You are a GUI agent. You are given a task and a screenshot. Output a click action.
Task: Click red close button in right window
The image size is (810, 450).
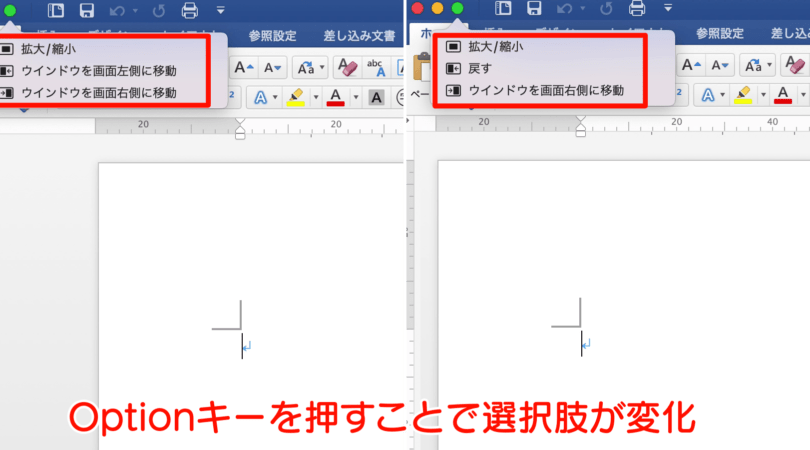click(x=417, y=8)
